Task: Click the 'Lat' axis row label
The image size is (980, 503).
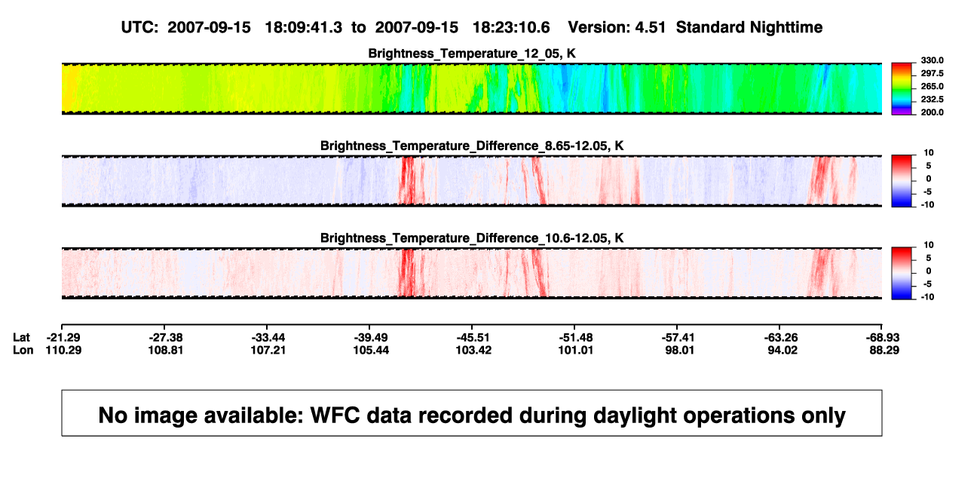Action: point(22,337)
